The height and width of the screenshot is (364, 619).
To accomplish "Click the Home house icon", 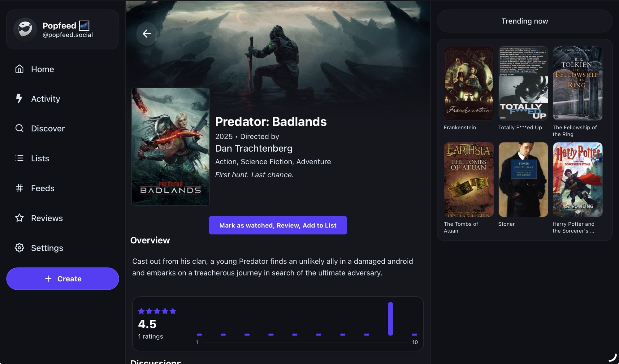I will coord(19,69).
